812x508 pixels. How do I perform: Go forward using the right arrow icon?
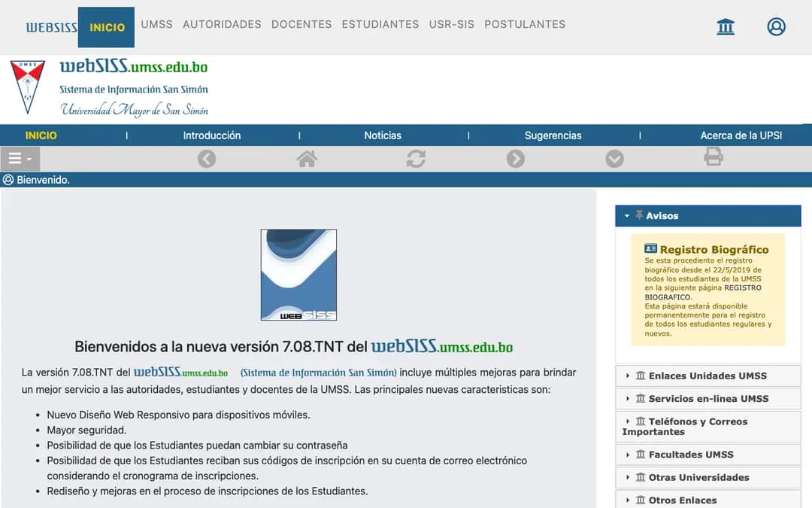[516, 159]
